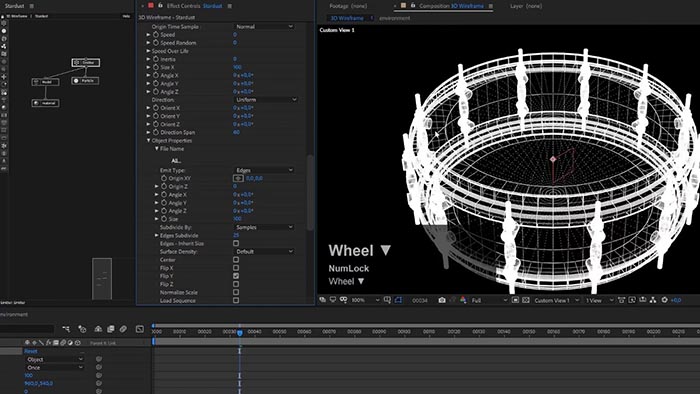Click the Effect Controls vertical scrollbar
The width and height of the screenshot is (700, 394).
coord(310,193)
